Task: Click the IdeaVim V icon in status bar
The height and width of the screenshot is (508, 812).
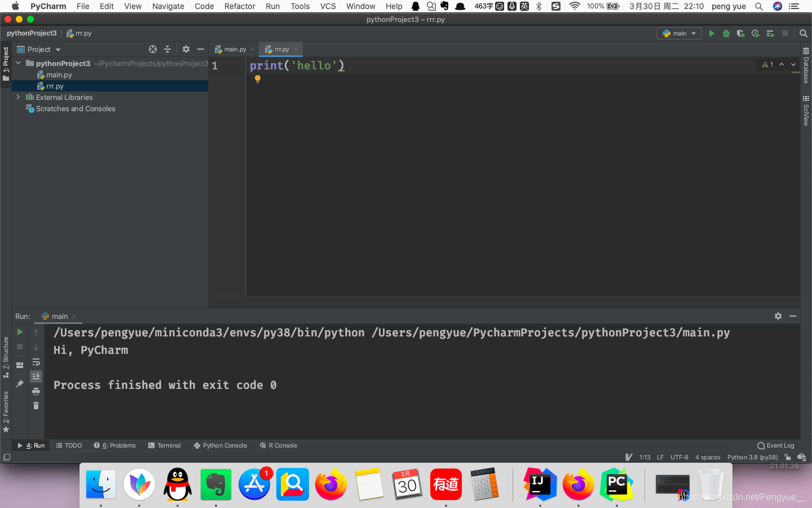Action: click(x=629, y=457)
